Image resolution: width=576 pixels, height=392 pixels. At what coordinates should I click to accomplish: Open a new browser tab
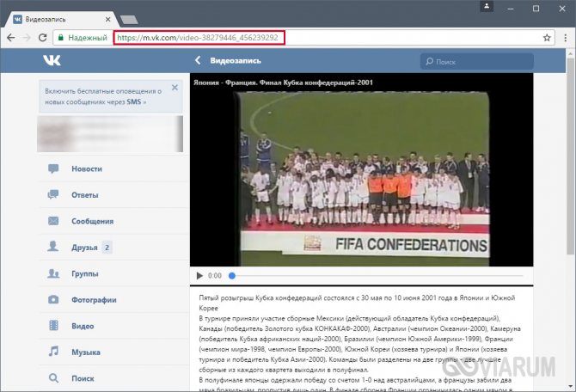(x=129, y=20)
